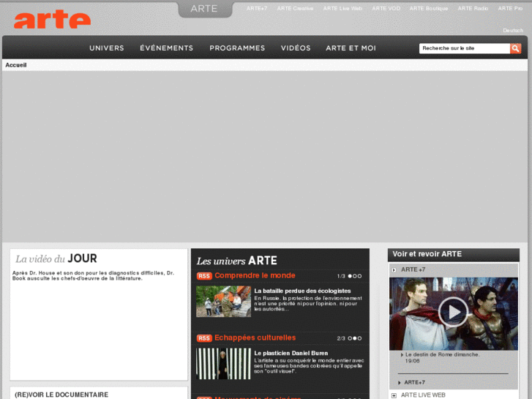This screenshot has width=532, height=399.
Task: Open RSS feed for Comprendre le monde
Action: (x=204, y=276)
